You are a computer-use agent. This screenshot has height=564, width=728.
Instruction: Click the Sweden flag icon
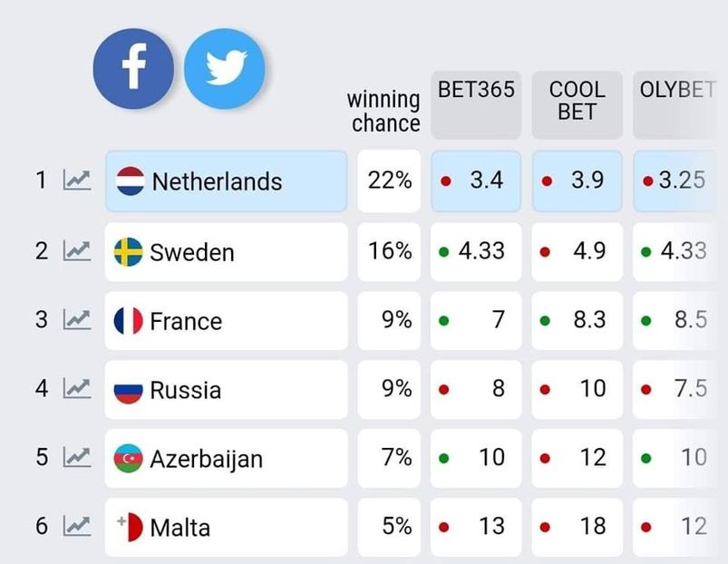pyautogui.click(x=128, y=250)
